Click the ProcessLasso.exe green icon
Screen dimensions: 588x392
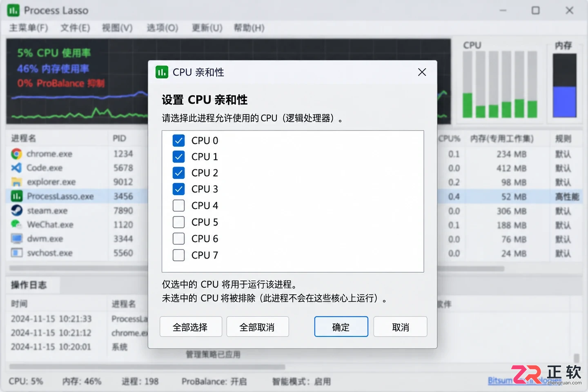[x=16, y=196]
